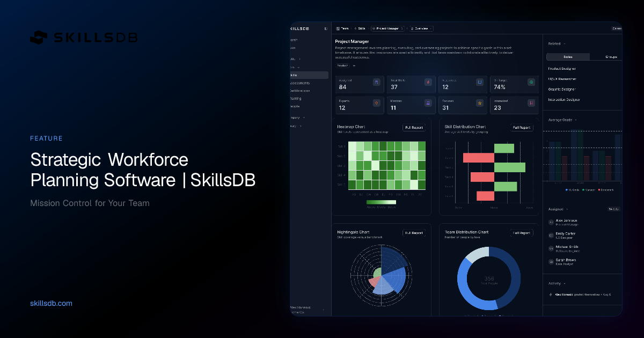The width and height of the screenshot is (644, 338).
Task: Switch to the Roles tab
Action: pos(568,56)
